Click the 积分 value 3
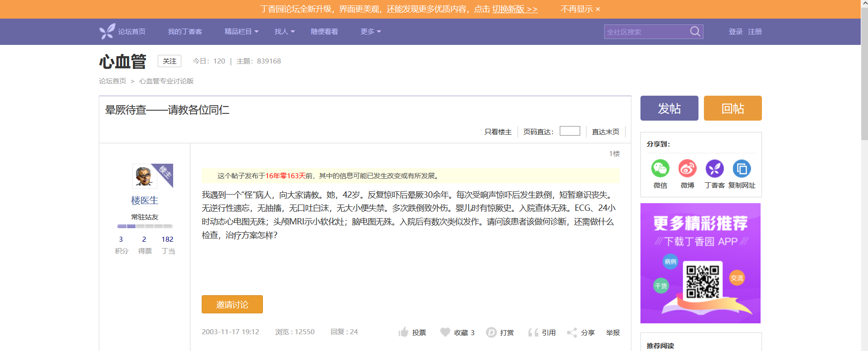 click(x=121, y=239)
